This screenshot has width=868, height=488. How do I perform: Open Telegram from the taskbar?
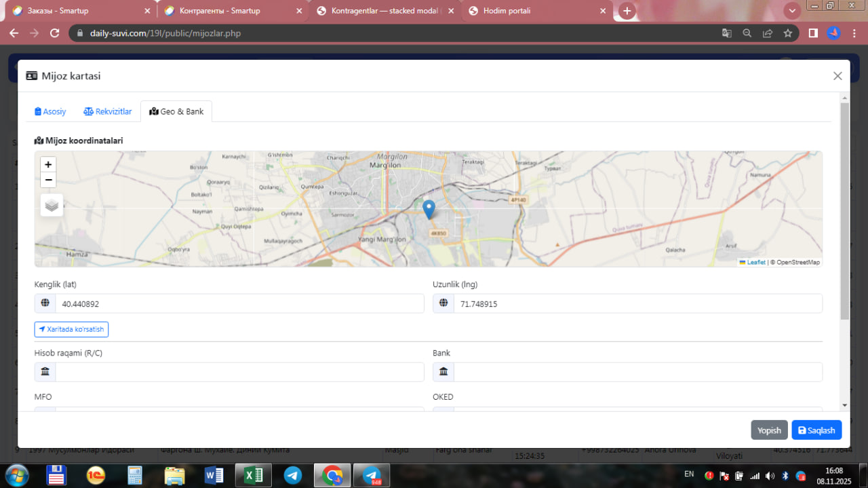293,475
